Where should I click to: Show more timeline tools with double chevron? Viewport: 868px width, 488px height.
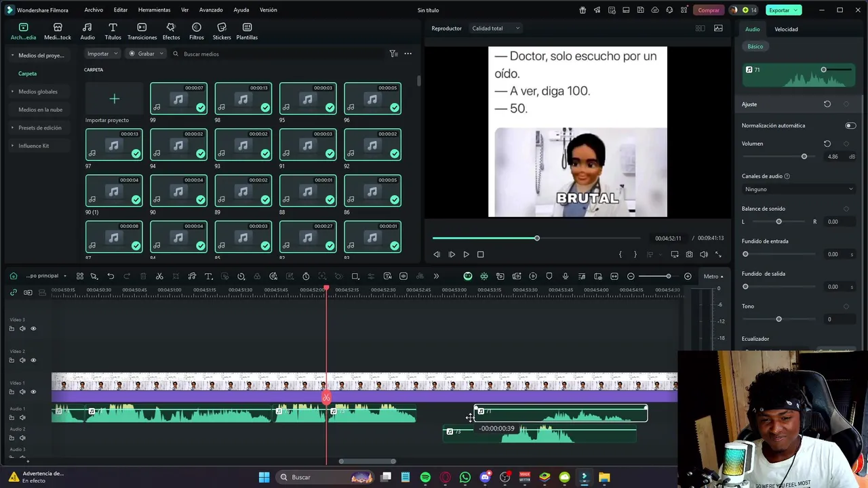click(436, 276)
